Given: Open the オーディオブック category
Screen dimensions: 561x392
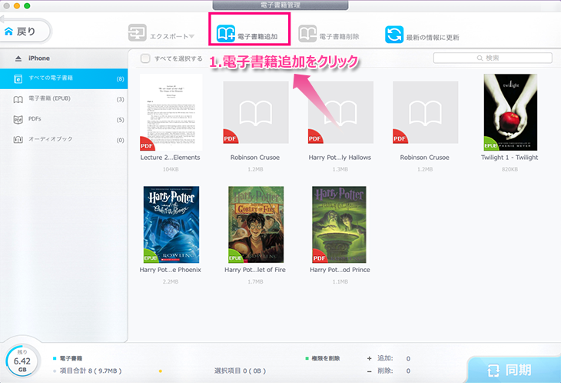Looking at the screenshot, I should click(64, 139).
